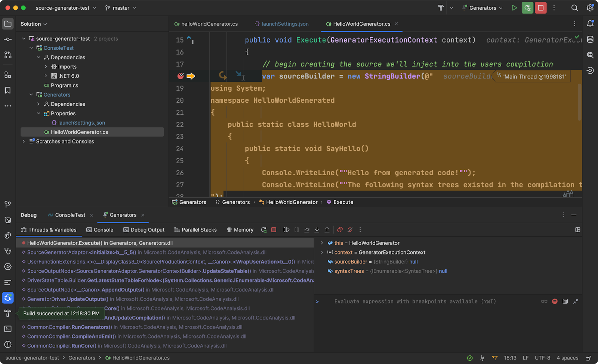Rerun the debug session

coord(264,230)
